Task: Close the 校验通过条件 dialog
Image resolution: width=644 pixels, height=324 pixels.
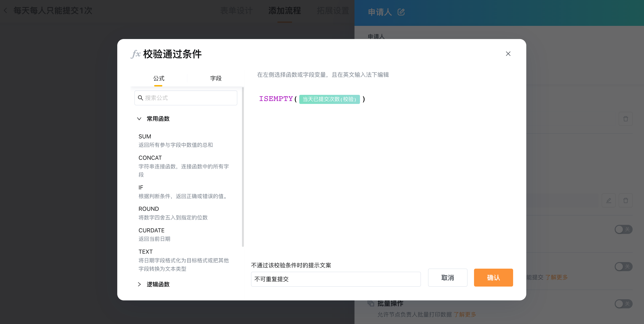Action: point(508,54)
